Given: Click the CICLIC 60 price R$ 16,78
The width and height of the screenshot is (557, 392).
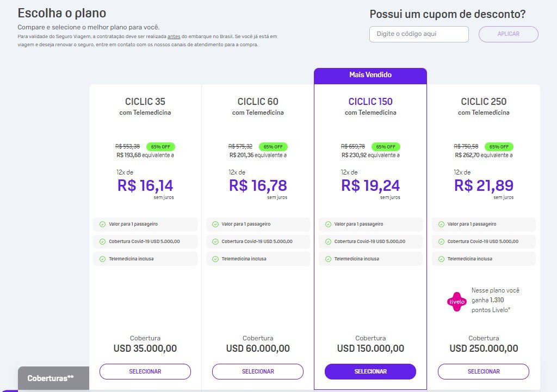Looking at the screenshot, I should click(258, 185).
